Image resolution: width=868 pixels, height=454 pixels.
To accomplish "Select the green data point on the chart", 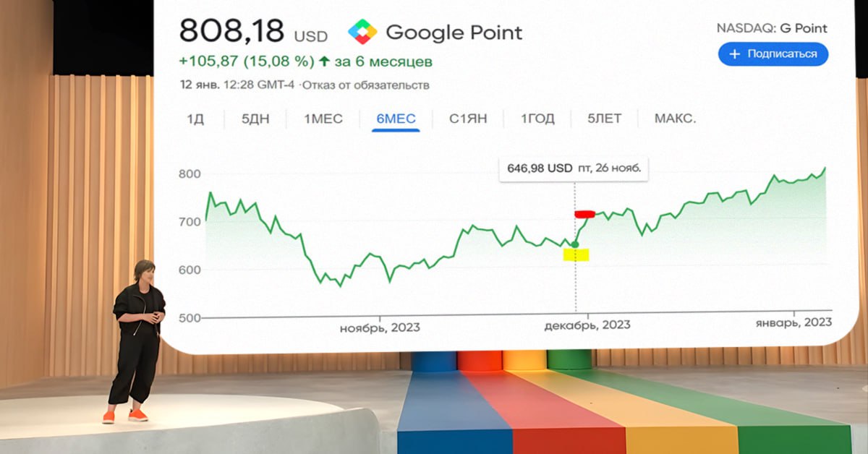I will pyautogui.click(x=575, y=244).
